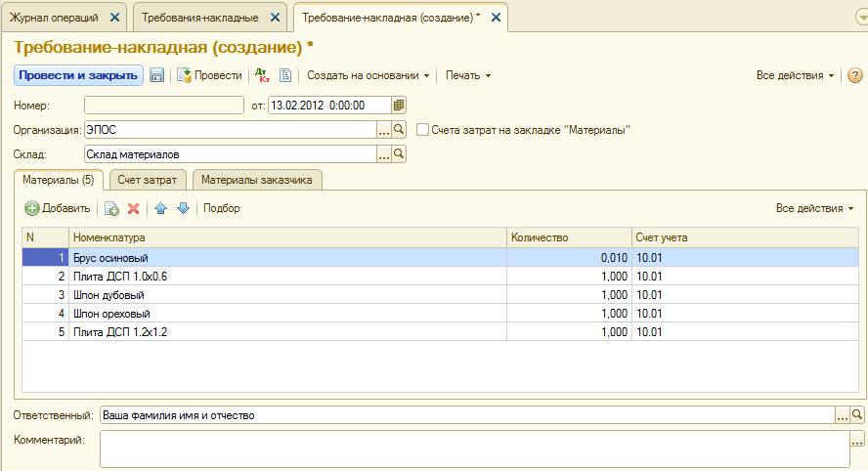The width and height of the screenshot is (868, 471).
Task: Delete row with red X icon
Action: tap(134, 208)
